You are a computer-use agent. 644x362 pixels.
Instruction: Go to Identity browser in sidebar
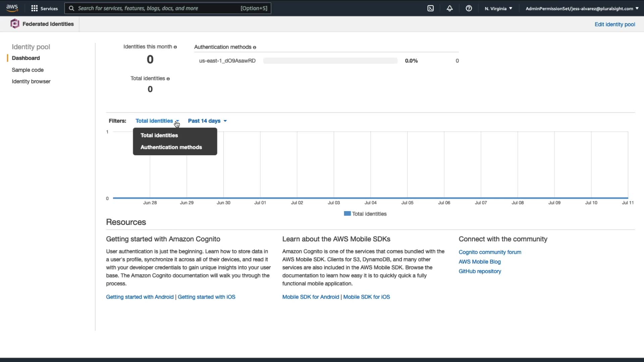pyautogui.click(x=31, y=81)
